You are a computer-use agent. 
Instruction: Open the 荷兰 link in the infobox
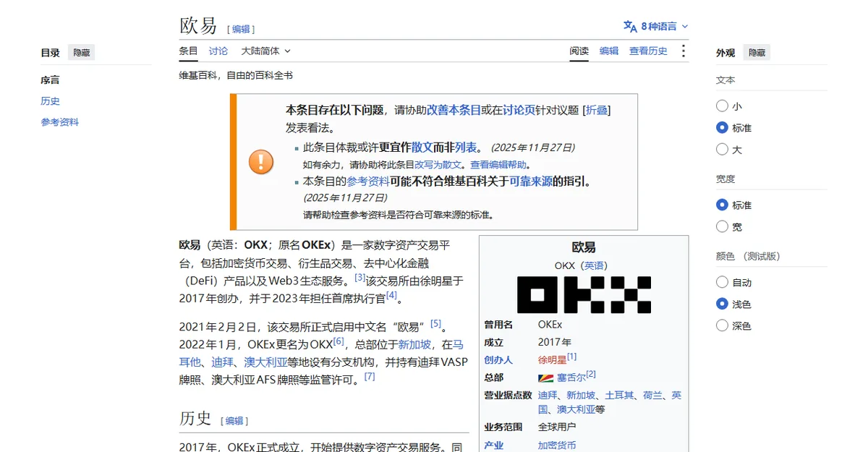(652, 395)
